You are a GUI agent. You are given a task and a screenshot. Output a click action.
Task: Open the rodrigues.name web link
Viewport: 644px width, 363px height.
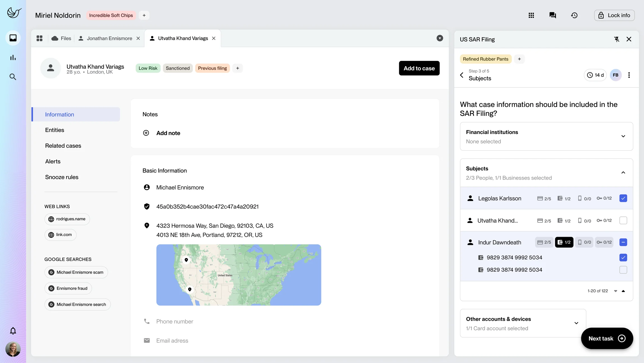coord(67,219)
